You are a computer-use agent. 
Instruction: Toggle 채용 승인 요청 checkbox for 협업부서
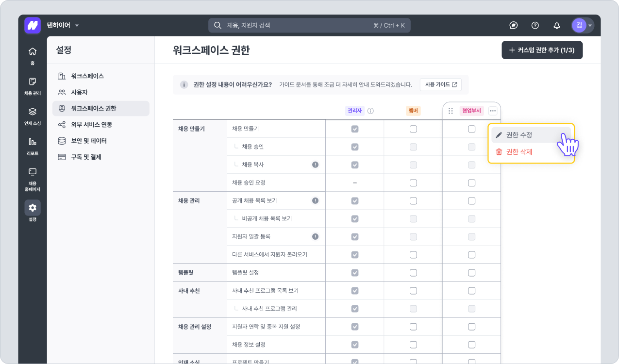pos(471,183)
